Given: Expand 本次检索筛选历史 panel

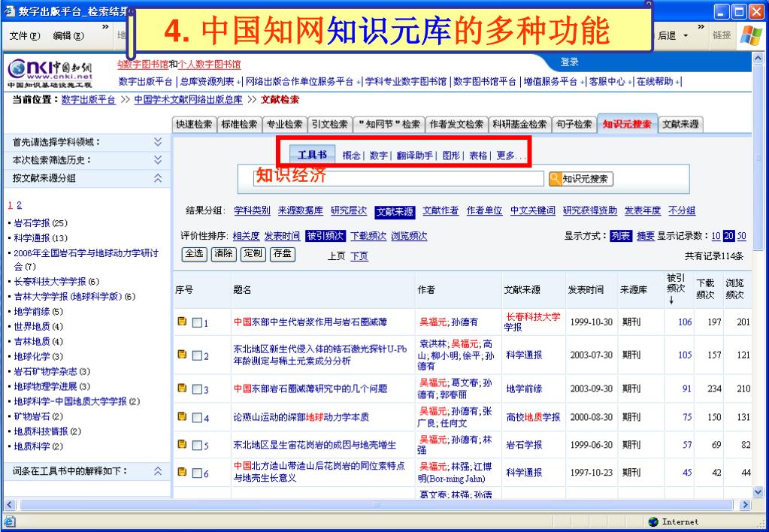Looking at the screenshot, I should pos(158,160).
